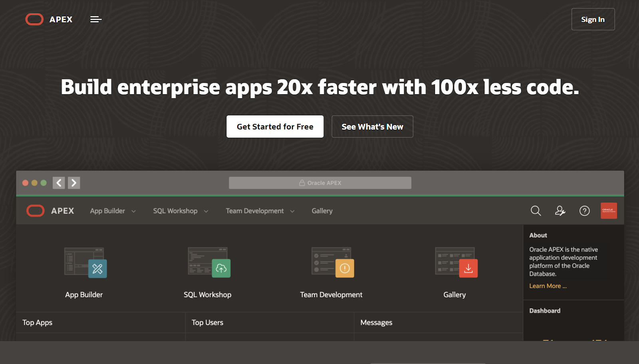Open the SQL Workshop menu
Screen dimensions: 639x364
175,211
